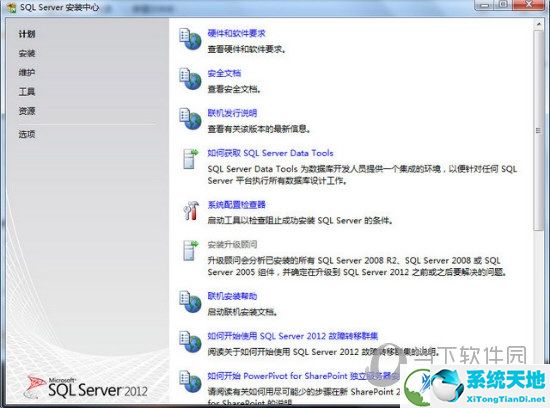The width and height of the screenshot is (550, 408).
Task: Close the SQL Server 安装中心 window
Action: (x=528, y=5)
